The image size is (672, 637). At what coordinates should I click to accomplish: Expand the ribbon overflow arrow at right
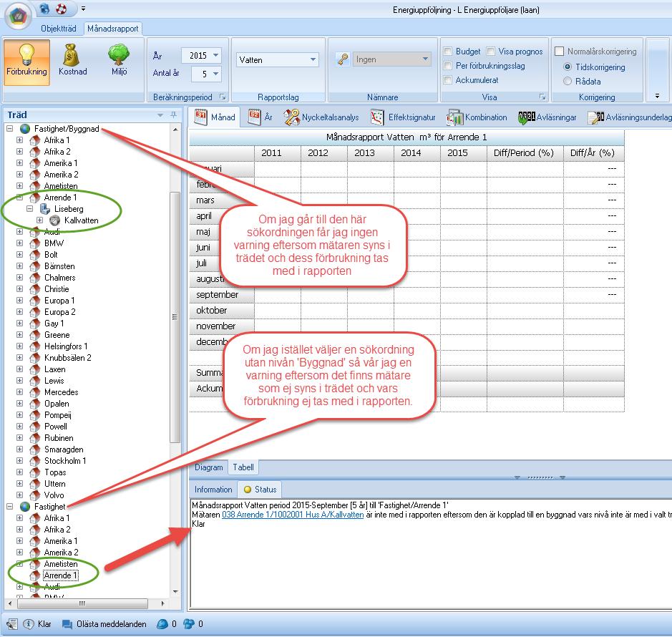[657, 96]
